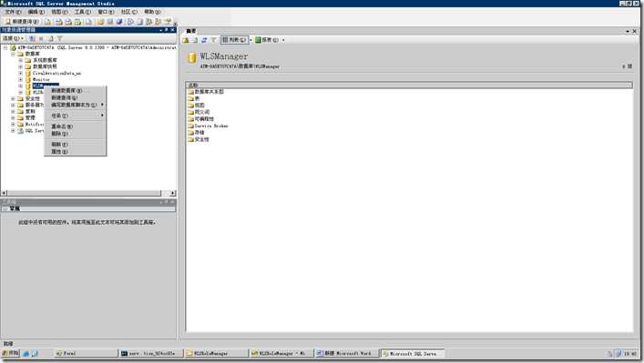Choose 新建数据库 (New Database) from context menu
Image resolution: width=644 pixels, height=363 pixels.
point(75,91)
